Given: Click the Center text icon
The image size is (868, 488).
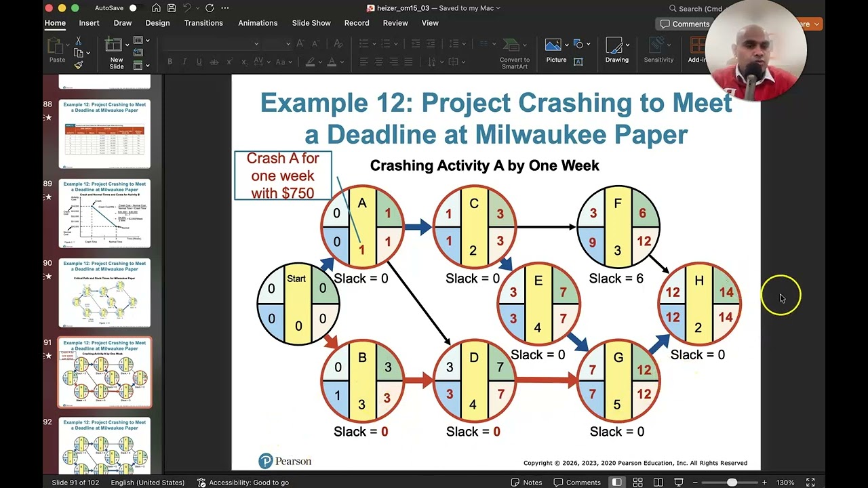Looking at the screenshot, I should pyautogui.click(x=378, y=62).
